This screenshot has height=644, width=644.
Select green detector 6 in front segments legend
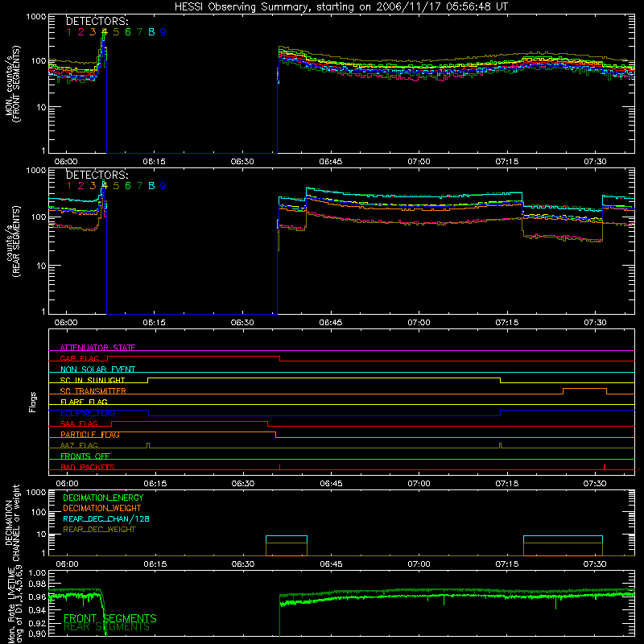point(128,32)
